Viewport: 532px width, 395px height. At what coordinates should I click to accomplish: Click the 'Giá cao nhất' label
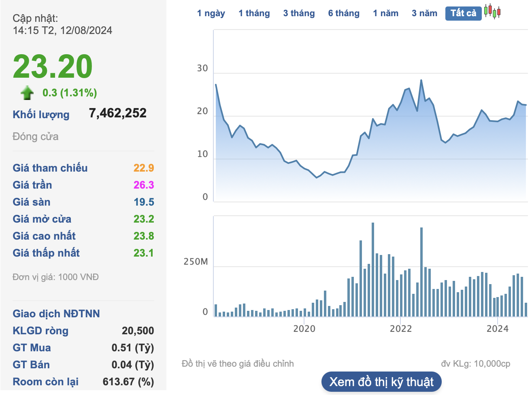pyautogui.click(x=44, y=236)
